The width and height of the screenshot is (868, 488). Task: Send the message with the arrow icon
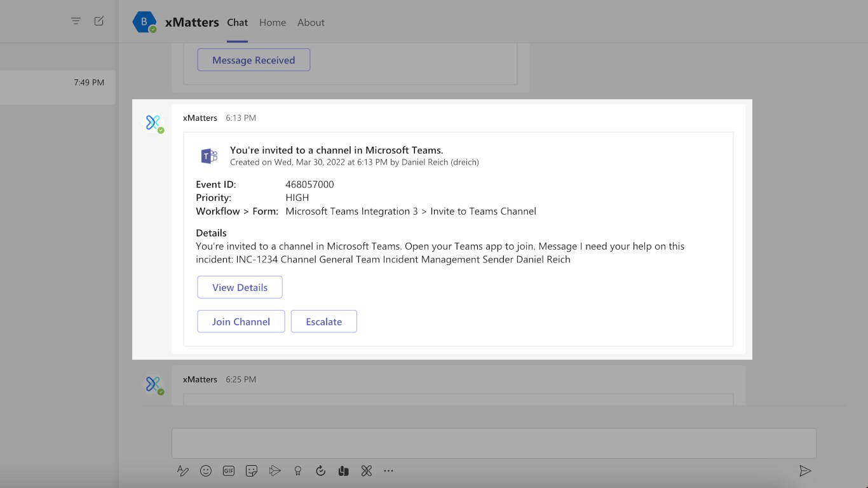click(805, 471)
